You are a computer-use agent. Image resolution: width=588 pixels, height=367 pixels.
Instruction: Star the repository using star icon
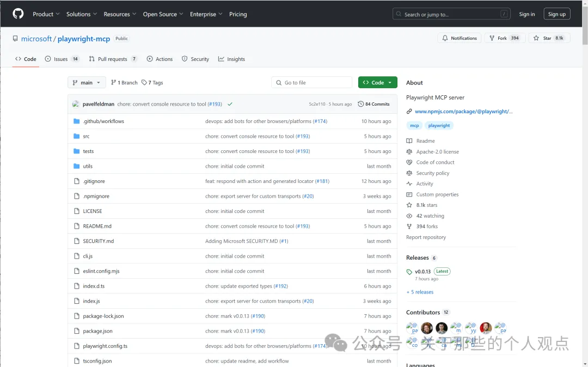pos(536,38)
